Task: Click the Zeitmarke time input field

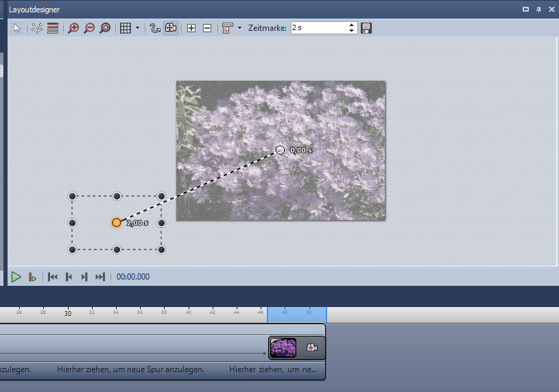Action: [x=318, y=28]
